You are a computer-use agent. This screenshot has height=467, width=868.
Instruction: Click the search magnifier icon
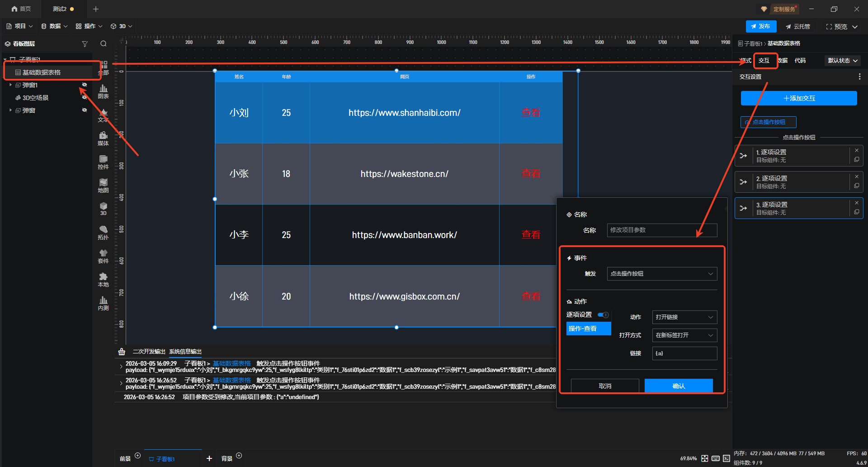coord(104,44)
